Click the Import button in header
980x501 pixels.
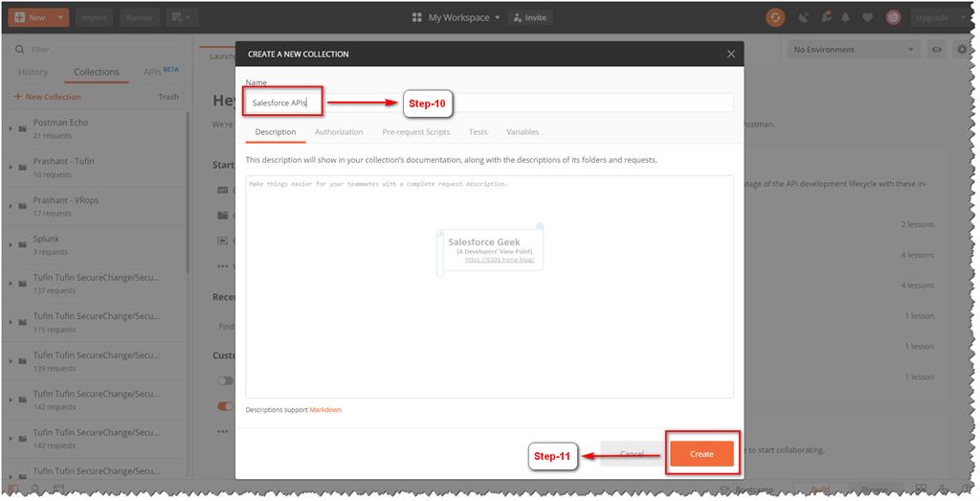pyautogui.click(x=95, y=17)
